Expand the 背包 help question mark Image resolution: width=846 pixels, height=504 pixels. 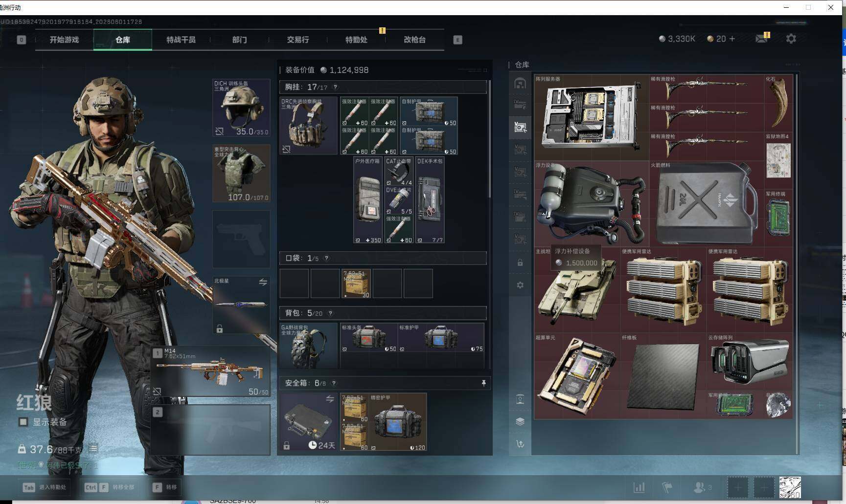[x=330, y=313]
